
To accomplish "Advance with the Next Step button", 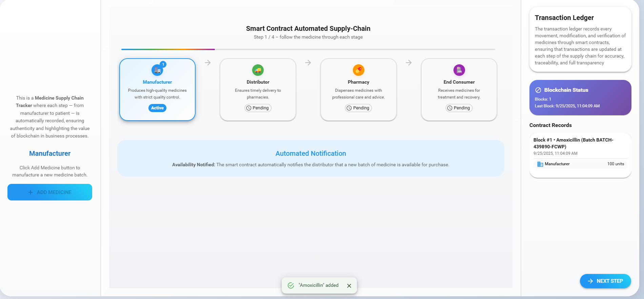I will click(605, 281).
